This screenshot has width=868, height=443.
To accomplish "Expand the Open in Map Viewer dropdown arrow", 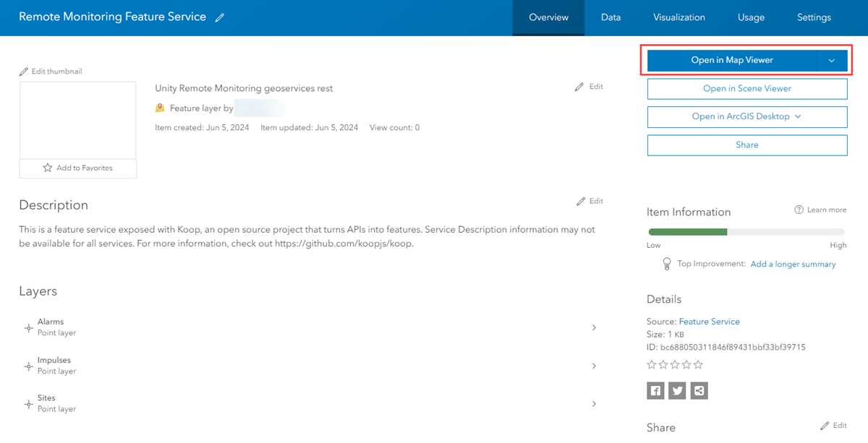I will click(832, 61).
